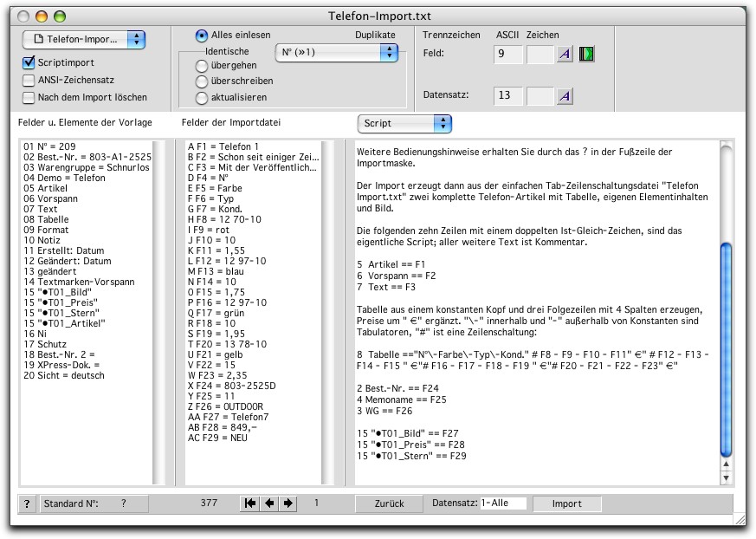Select the aktualisieren radio option
756x539 pixels.
(x=202, y=98)
